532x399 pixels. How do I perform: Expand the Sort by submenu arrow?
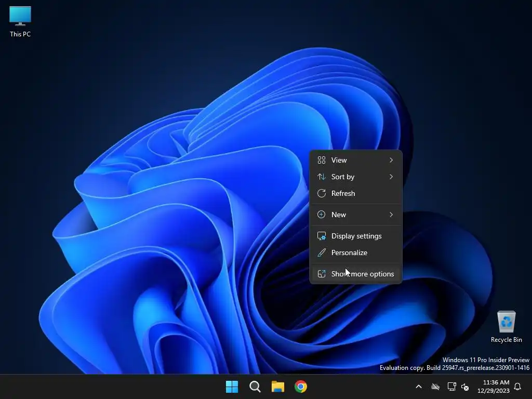(391, 177)
